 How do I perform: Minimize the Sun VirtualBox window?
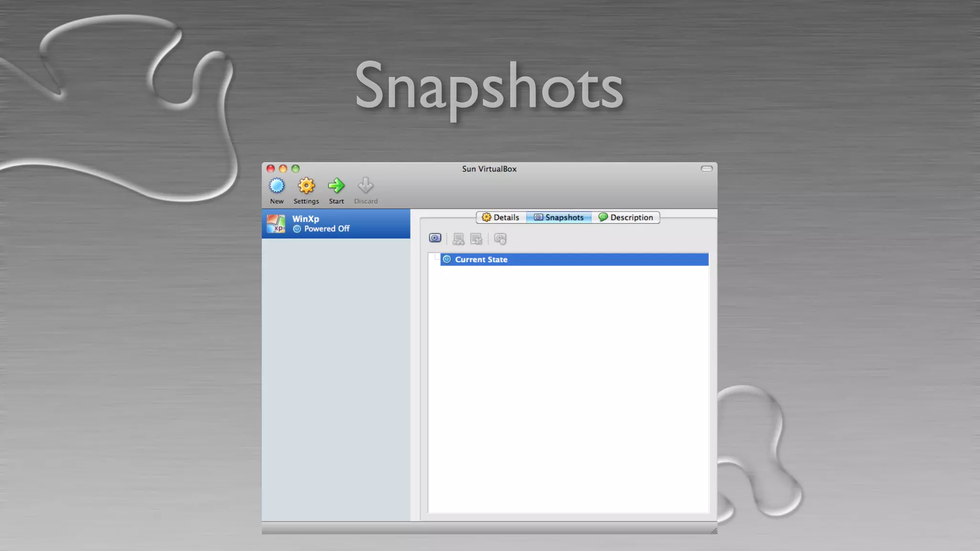tap(283, 168)
